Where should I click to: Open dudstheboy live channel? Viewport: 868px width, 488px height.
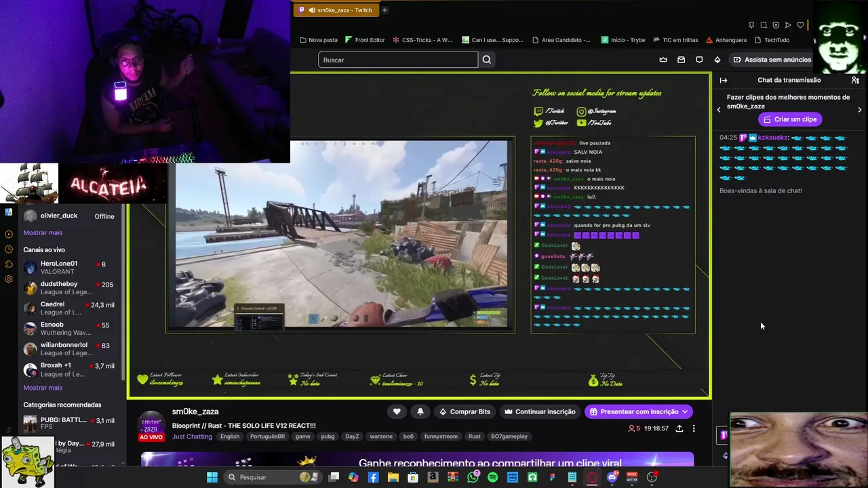pos(71,287)
